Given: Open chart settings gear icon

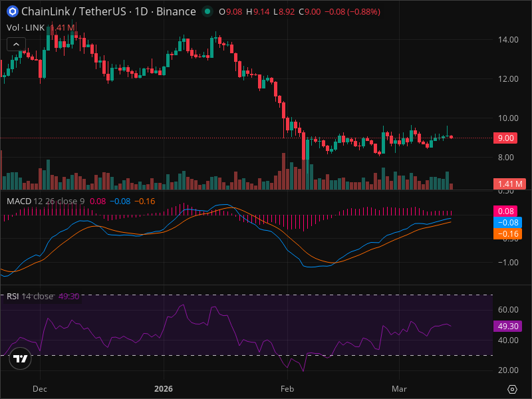Looking at the screenshot, I should [x=512, y=389].
